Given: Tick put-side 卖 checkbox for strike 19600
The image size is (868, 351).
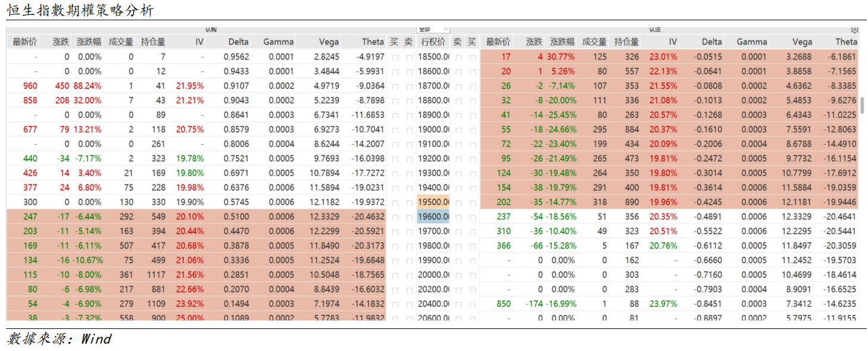Looking at the screenshot, I should (458, 217).
